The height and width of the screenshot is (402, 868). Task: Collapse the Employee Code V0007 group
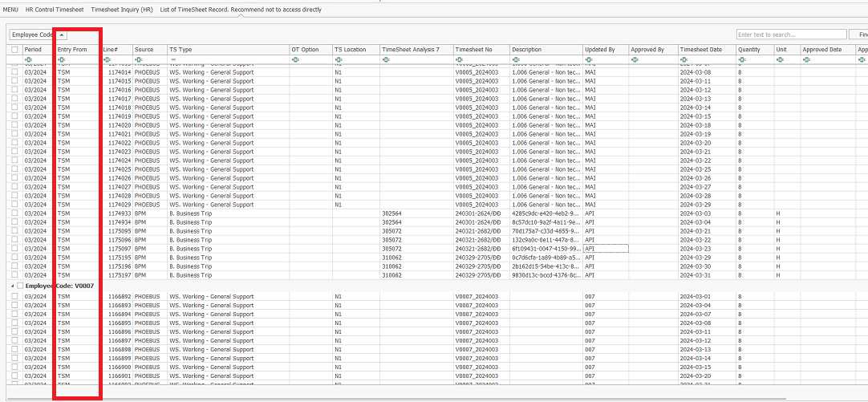pyautogui.click(x=12, y=286)
